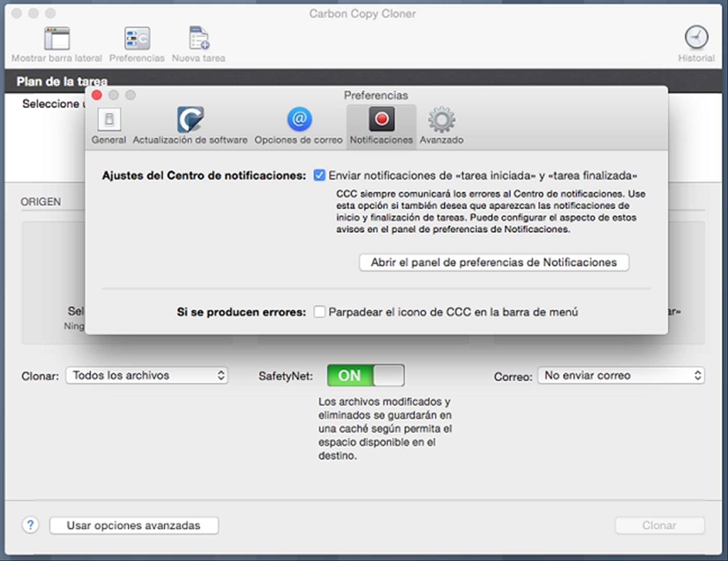Click Abrir el panel de preferencias de Notificaciones
This screenshot has width=728, height=561.
[x=493, y=263]
